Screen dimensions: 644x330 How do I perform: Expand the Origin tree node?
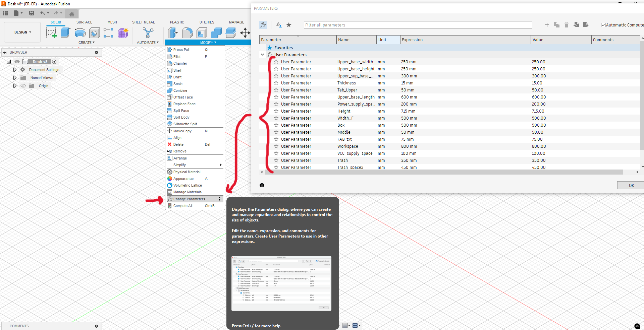(15, 86)
